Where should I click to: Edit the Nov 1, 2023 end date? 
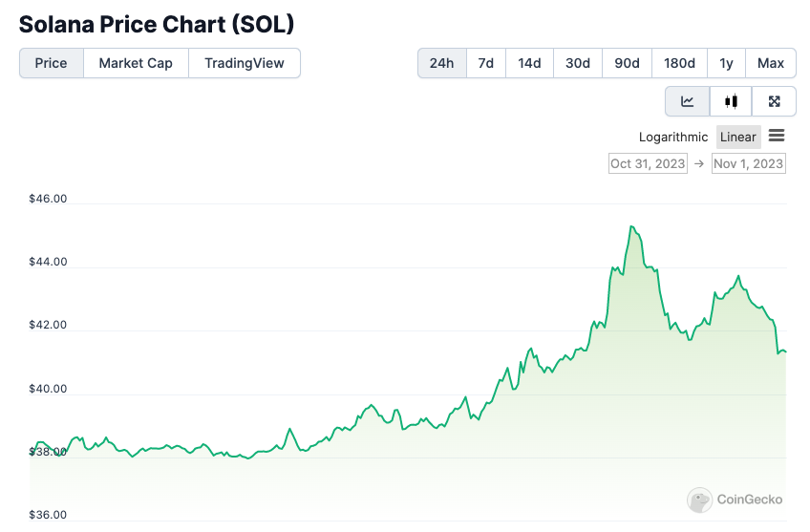749,163
